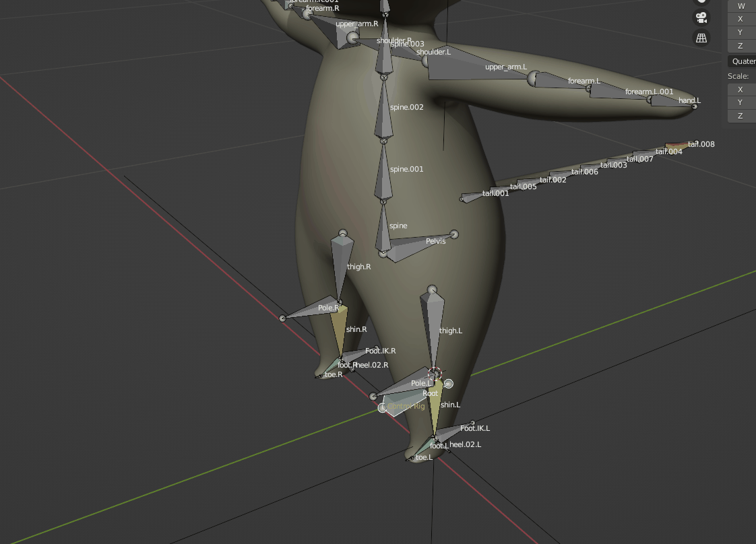756x544 pixels.
Task: Select the 'heel.02.L' bone label
Action: (x=466, y=444)
